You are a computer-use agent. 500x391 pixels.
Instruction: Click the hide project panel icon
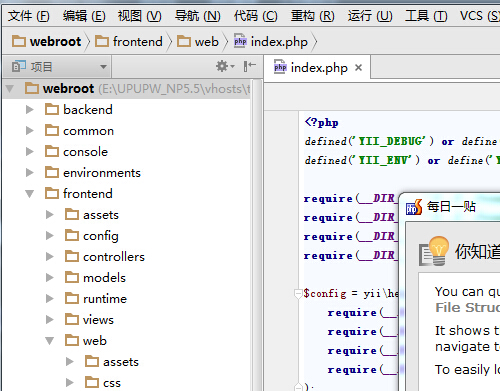249,66
